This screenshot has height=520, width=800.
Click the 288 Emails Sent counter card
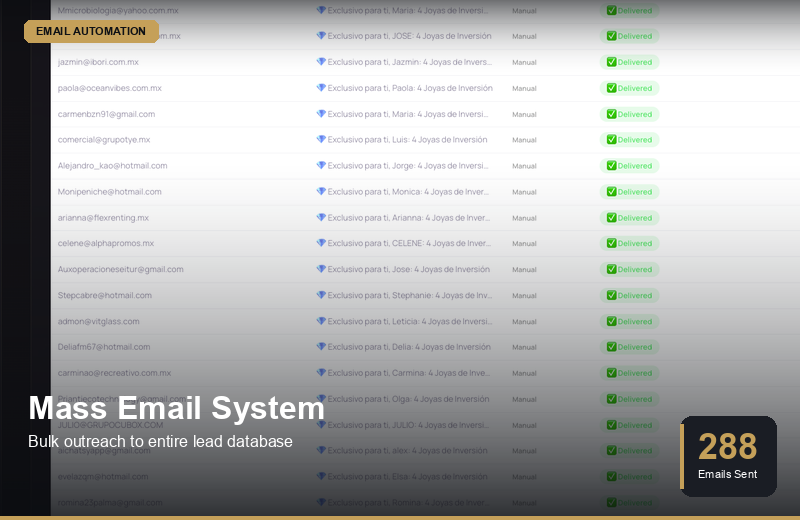tap(728, 456)
